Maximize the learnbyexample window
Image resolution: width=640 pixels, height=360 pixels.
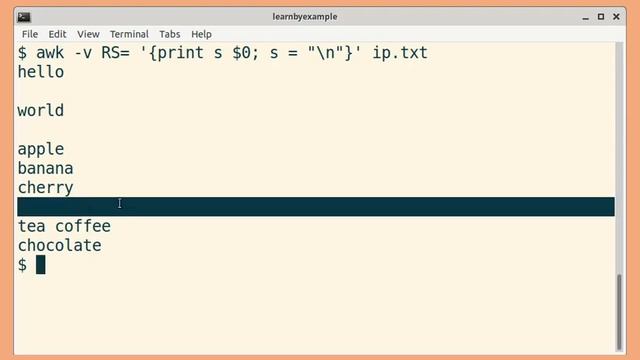601,17
